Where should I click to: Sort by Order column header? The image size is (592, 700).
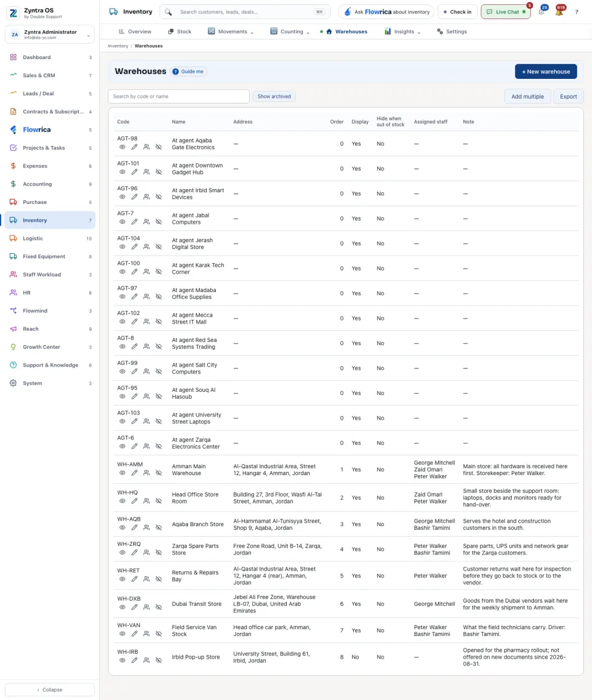coord(337,122)
